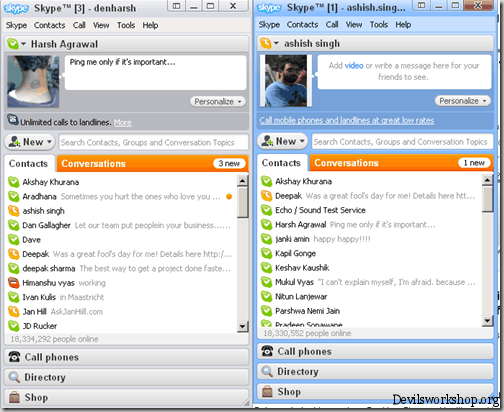Image resolution: width=504 pixels, height=412 pixels.
Task: Click janki amin's status icon
Action: 266,239
